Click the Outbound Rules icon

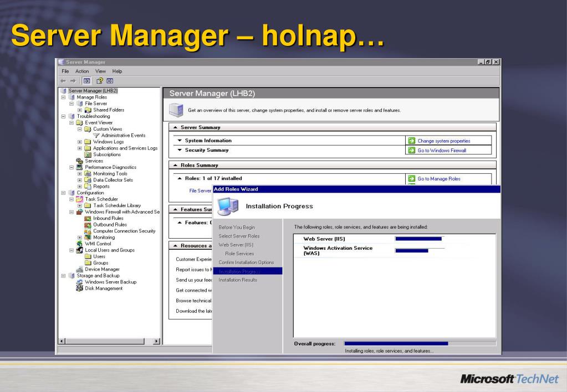[88, 225]
